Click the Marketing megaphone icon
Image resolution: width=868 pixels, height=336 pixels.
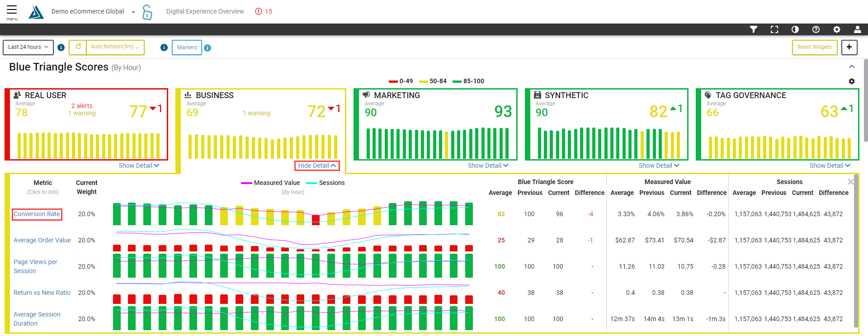[x=367, y=95]
